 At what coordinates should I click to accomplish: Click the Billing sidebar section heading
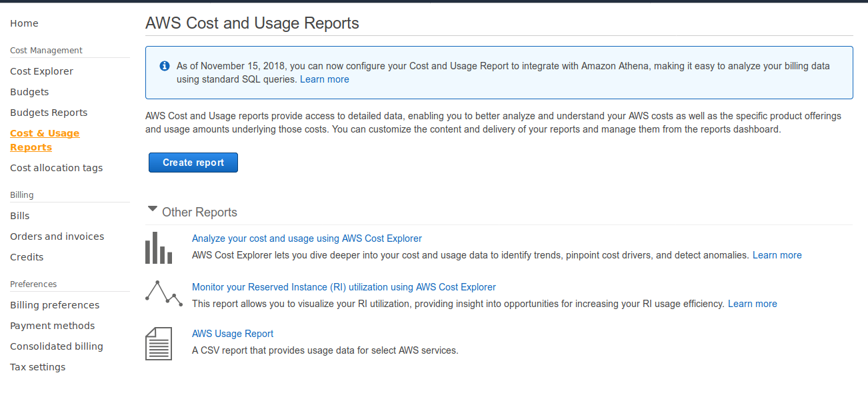[22, 195]
